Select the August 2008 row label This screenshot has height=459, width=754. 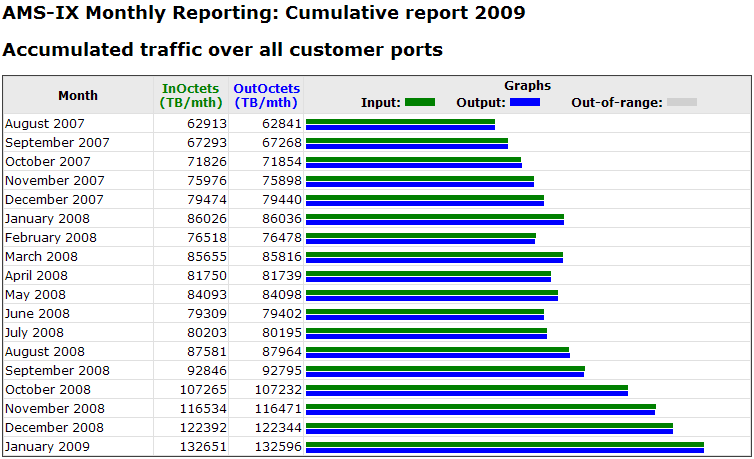[x=45, y=352]
